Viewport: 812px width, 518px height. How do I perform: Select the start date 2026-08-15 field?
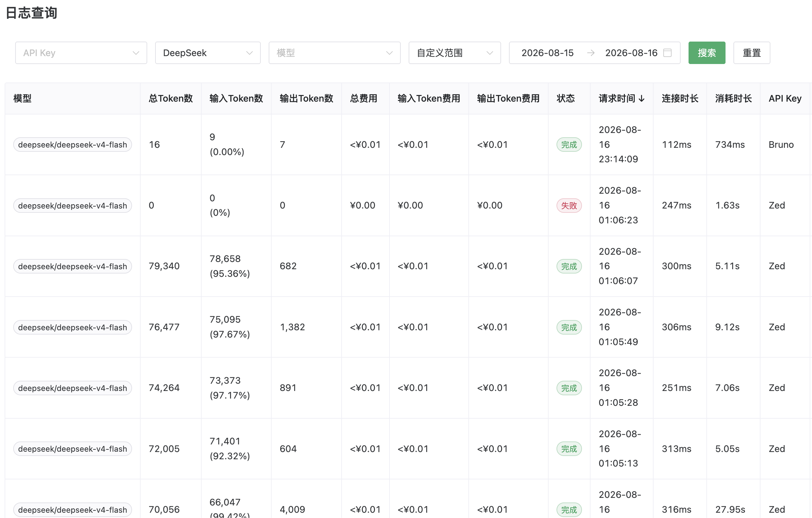pos(547,53)
